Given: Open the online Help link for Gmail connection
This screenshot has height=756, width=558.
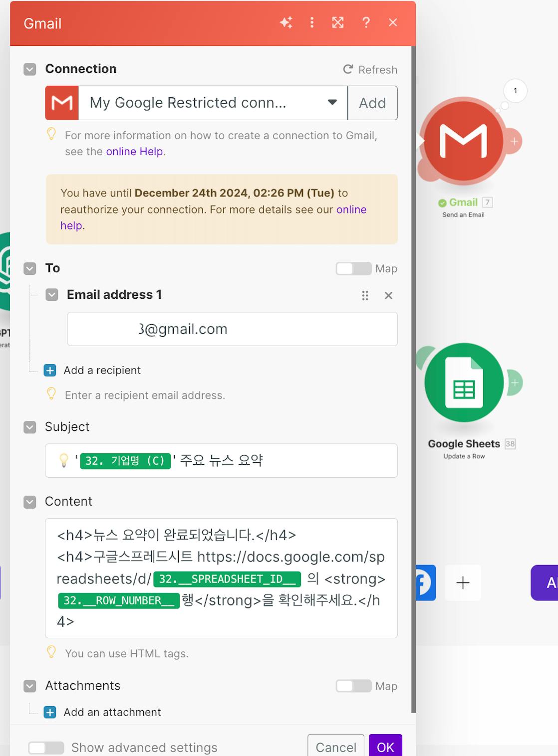Looking at the screenshot, I should tap(134, 152).
